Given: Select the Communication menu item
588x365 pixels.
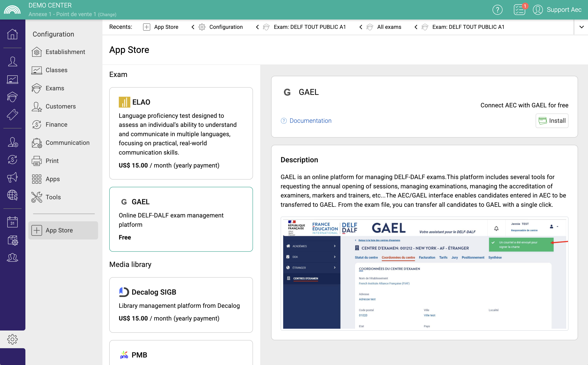Looking at the screenshot, I should tap(68, 143).
